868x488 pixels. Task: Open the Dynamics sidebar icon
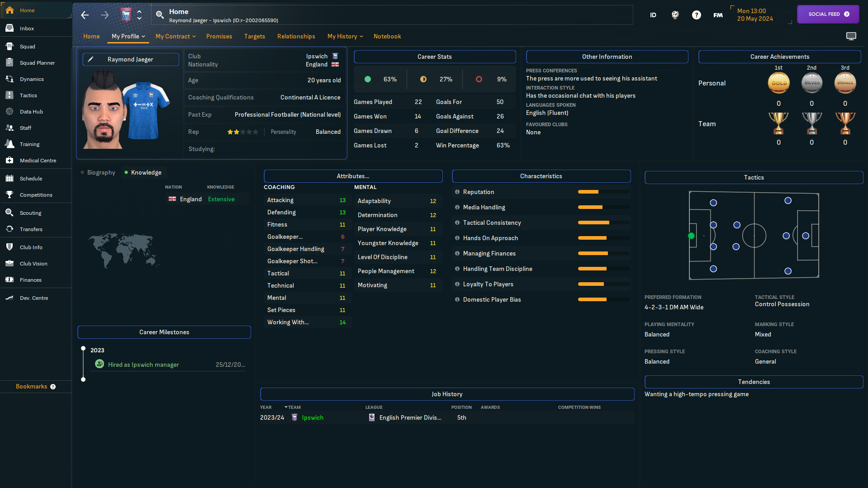click(9, 79)
